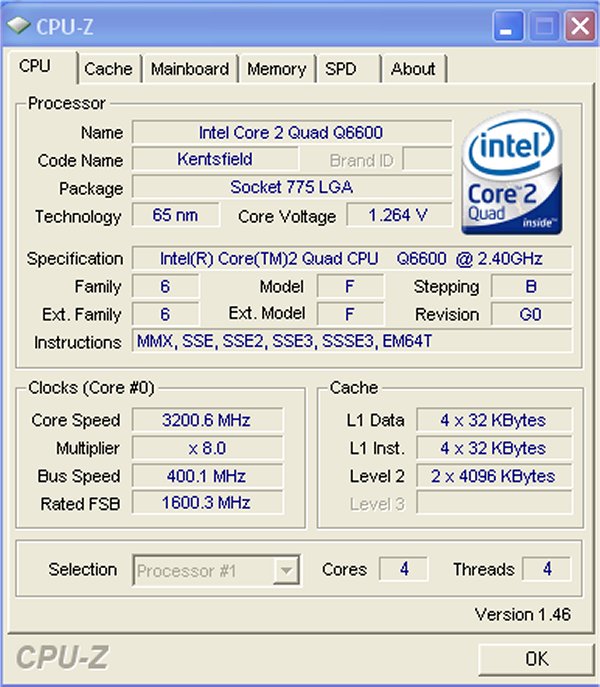Show the About tab
600x687 pixels.
click(413, 69)
